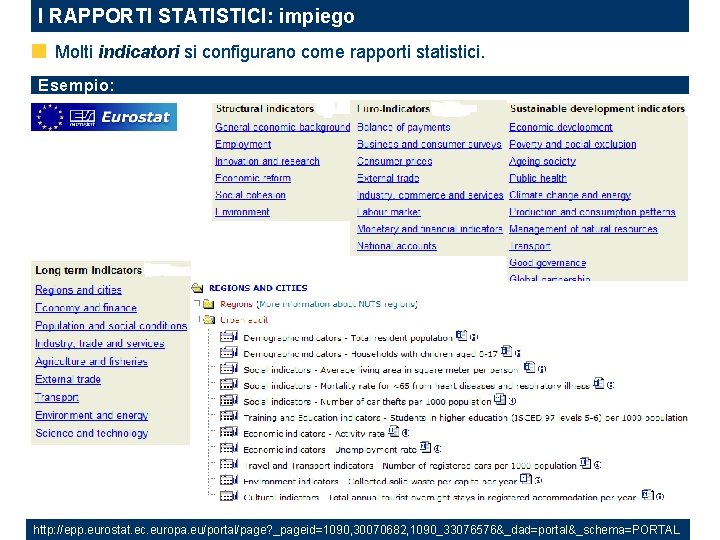
Task: Click info document icon after registered cars
Action: pyautogui.click(x=585, y=463)
